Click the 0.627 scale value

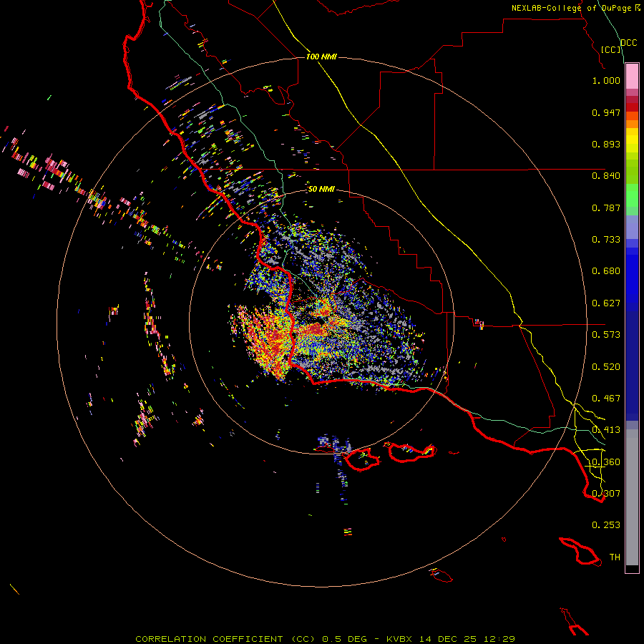[x=606, y=303]
